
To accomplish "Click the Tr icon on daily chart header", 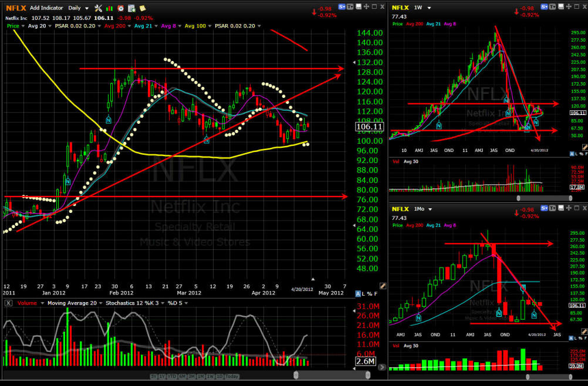I will pyautogui.click(x=350, y=6).
